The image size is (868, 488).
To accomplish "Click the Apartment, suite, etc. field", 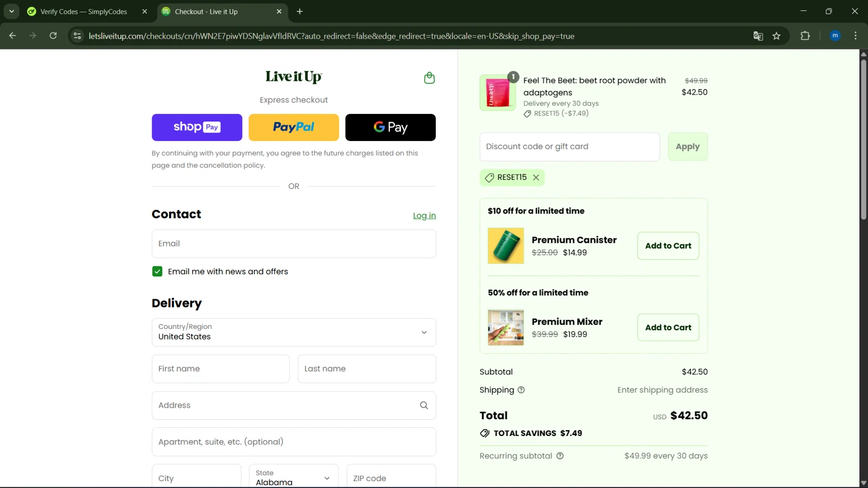I will pyautogui.click(x=294, y=442).
